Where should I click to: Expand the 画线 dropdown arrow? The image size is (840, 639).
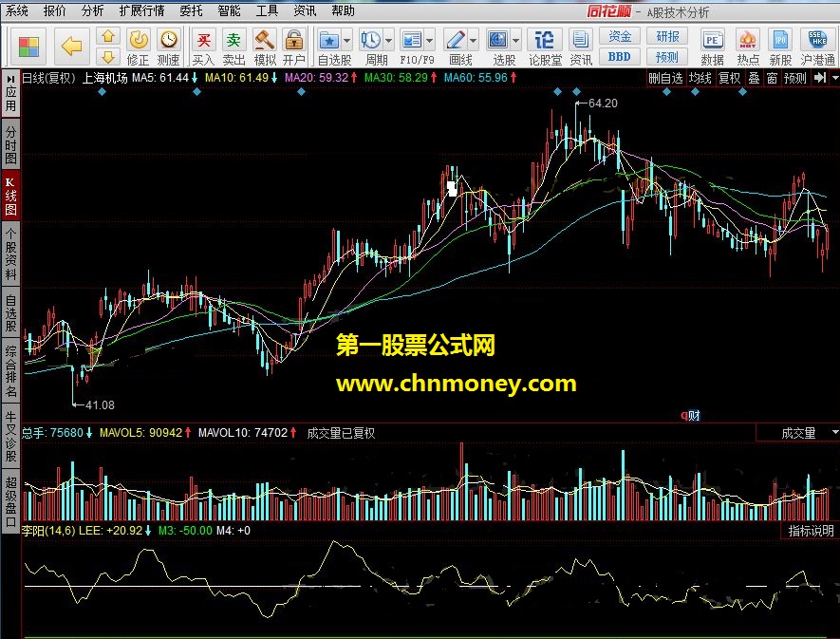pos(474,41)
